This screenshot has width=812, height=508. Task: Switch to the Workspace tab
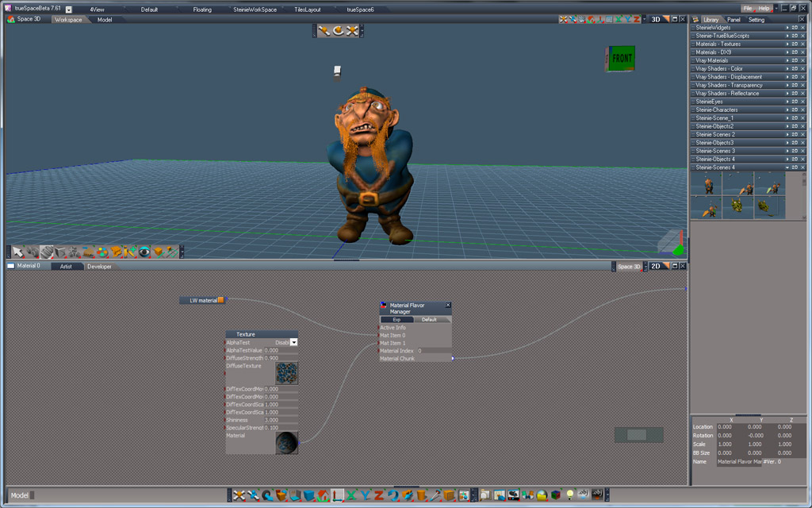tap(68, 20)
